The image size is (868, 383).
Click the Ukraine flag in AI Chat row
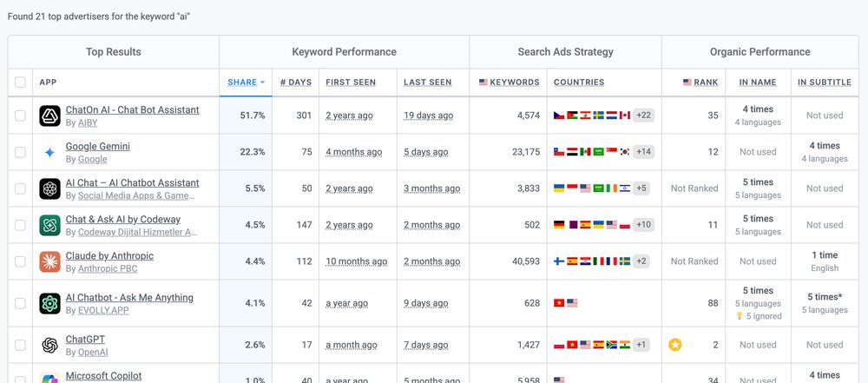[x=559, y=188]
